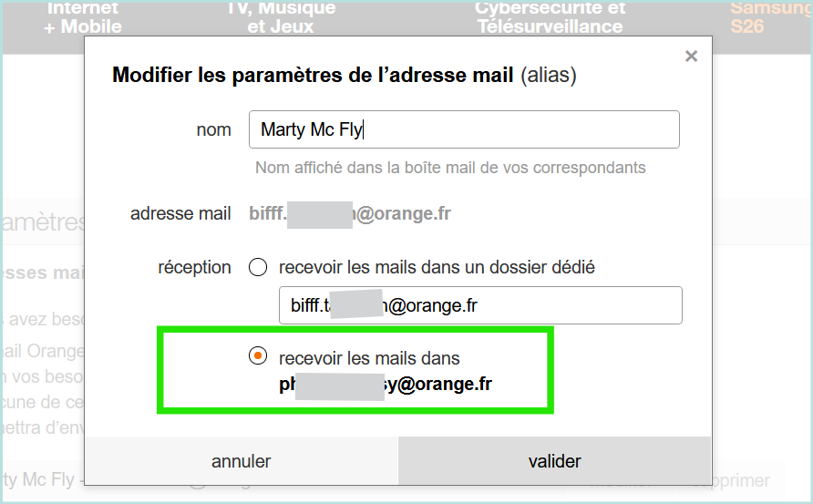Select 'recevoir les mails dans un dossier dédié' radio

coord(258,267)
